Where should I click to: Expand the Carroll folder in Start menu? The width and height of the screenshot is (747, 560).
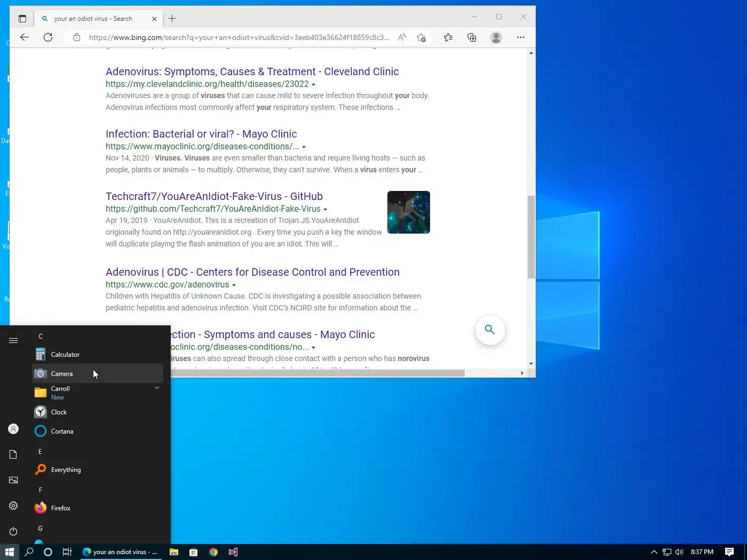point(98,393)
